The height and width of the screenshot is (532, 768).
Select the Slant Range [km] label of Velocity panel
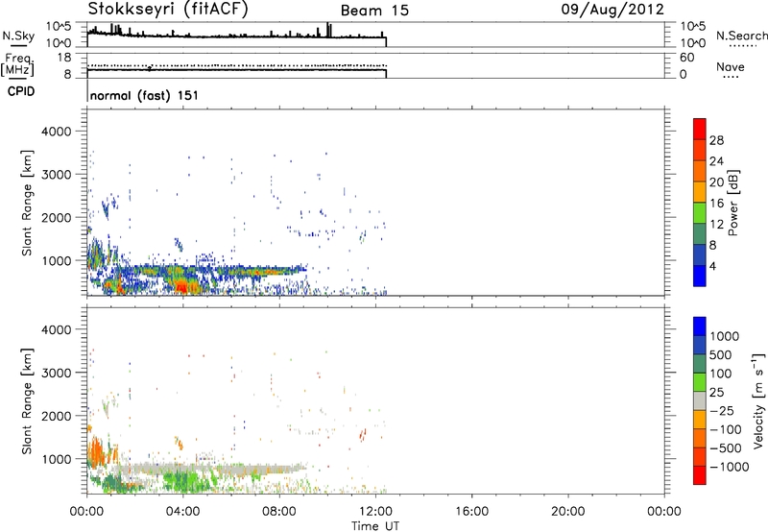tap(27, 400)
